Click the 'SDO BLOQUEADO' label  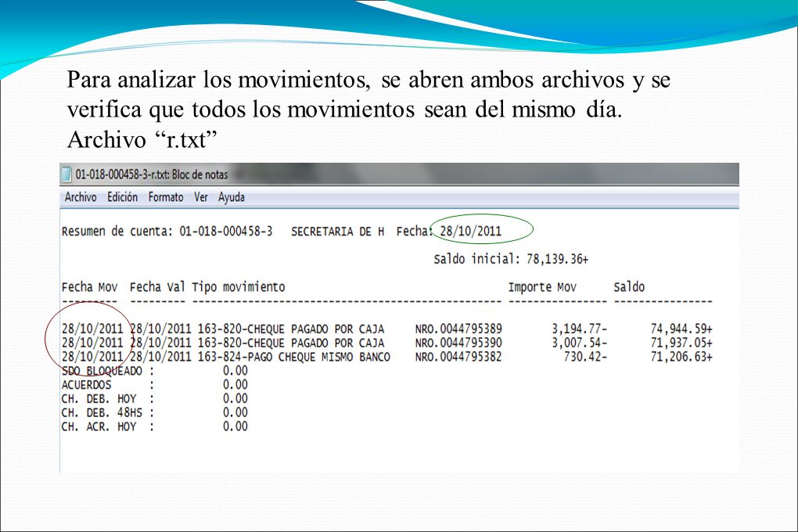click(102, 371)
